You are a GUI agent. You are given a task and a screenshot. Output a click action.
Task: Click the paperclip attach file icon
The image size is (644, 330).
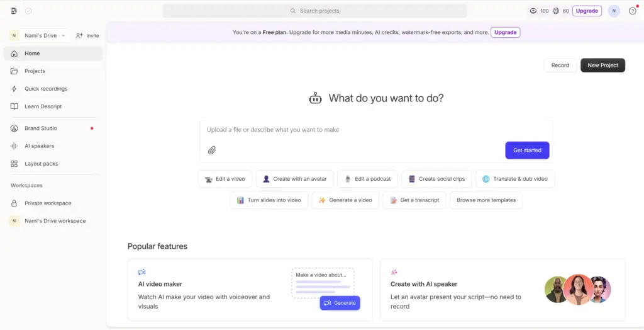point(212,151)
